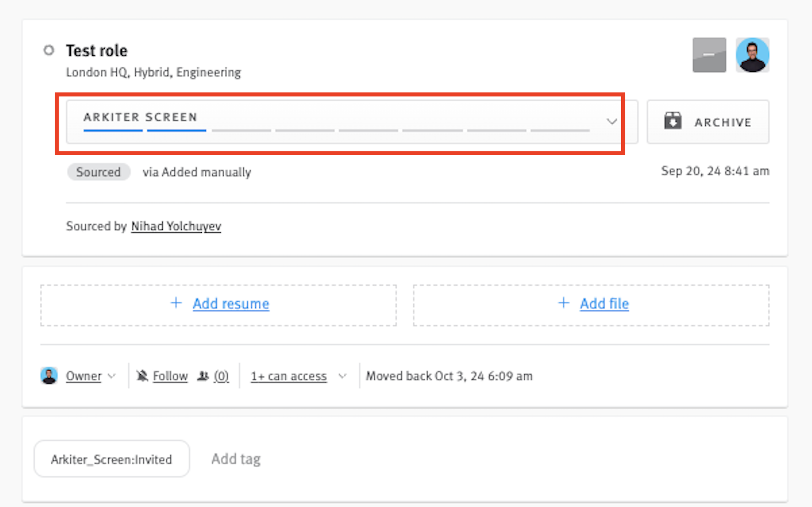This screenshot has height=507, width=812.
Task: Click the Test role title
Action: [97, 51]
